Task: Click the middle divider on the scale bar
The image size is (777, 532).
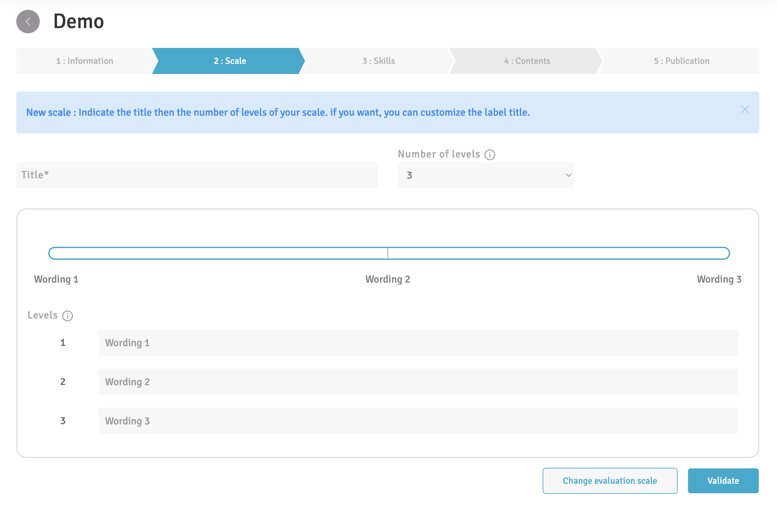Action: click(388, 254)
